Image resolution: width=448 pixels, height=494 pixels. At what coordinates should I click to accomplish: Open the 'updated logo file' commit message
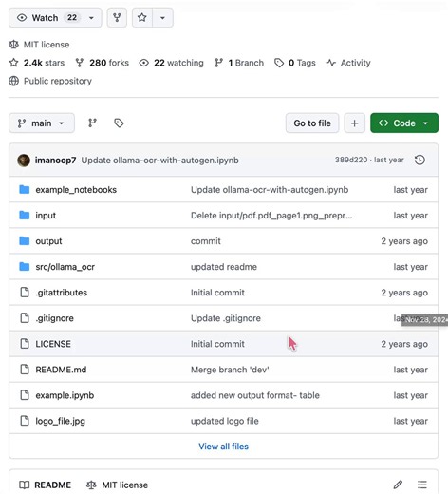(225, 421)
